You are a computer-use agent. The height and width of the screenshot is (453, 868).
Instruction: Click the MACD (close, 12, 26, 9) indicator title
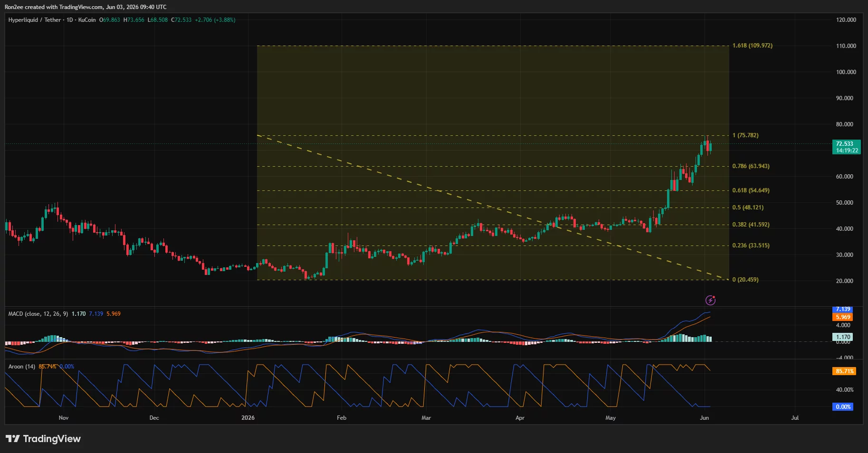[38, 314]
